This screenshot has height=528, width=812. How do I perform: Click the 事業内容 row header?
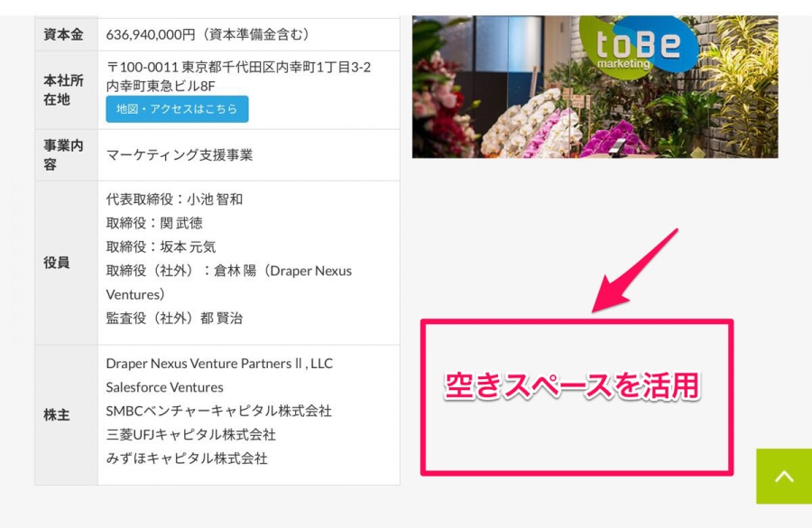[x=66, y=155]
